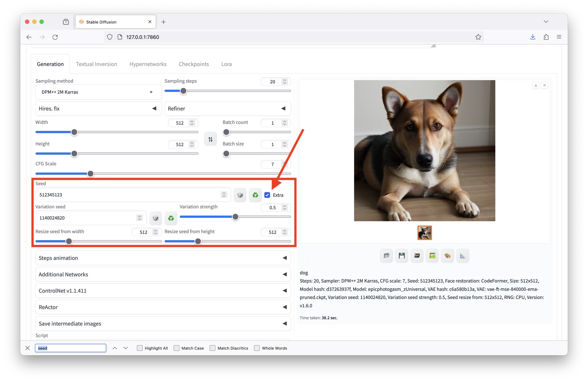This screenshot has width=588, height=382.
Task: Increment Batch count stepper
Action: [x=285, y=121]
